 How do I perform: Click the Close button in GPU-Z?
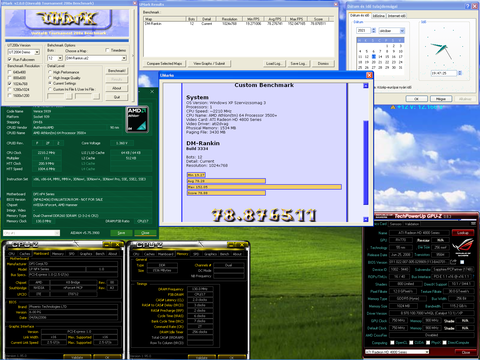[x=466, y=352]
